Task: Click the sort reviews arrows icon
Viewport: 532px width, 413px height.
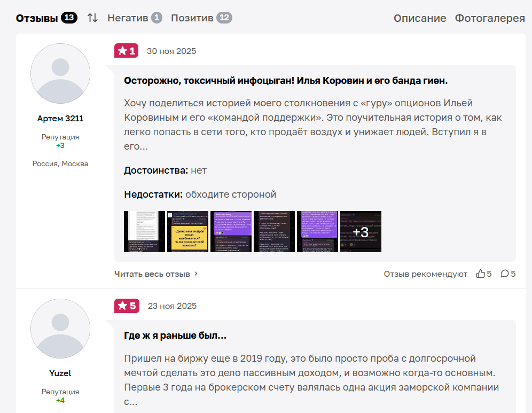Action: point(92,18)
